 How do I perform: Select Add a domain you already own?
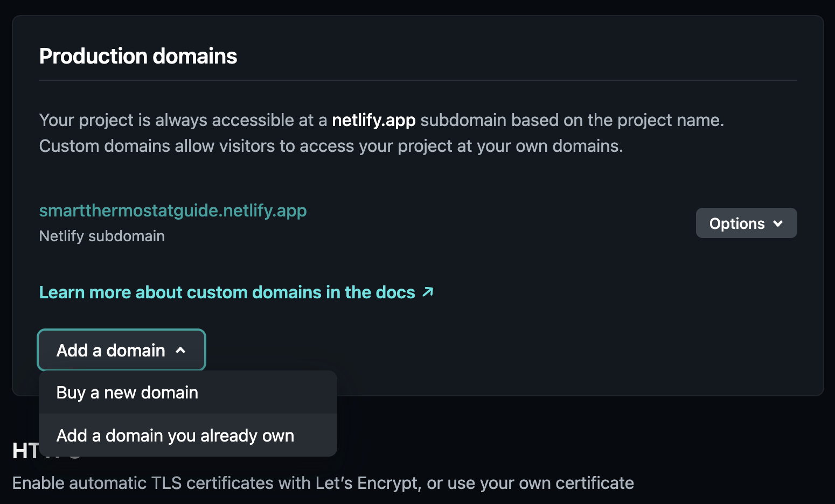[x=175, y=436]
